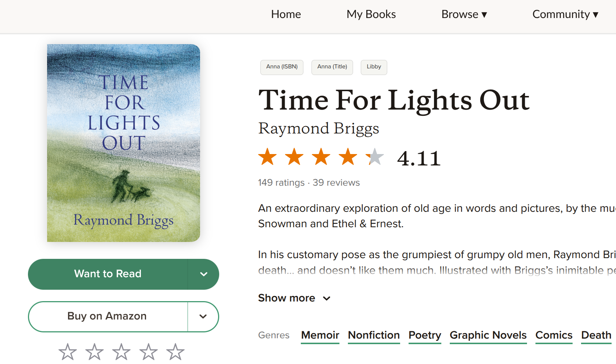View the 39 reviews
The image size is (616, 364).
[x=336, y=182]
